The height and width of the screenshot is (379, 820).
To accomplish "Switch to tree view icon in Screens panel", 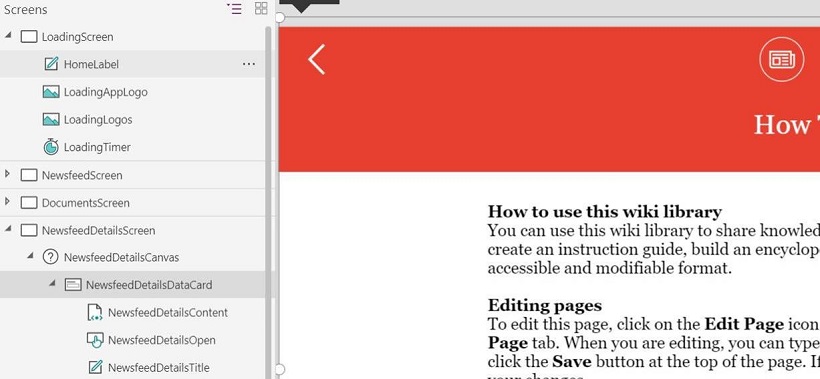I will [x=234, y=8].
